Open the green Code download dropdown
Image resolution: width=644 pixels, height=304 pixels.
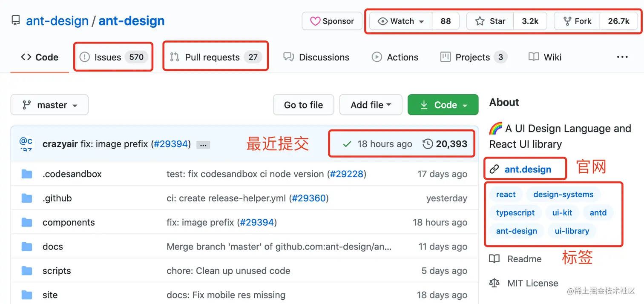[443, 105]
